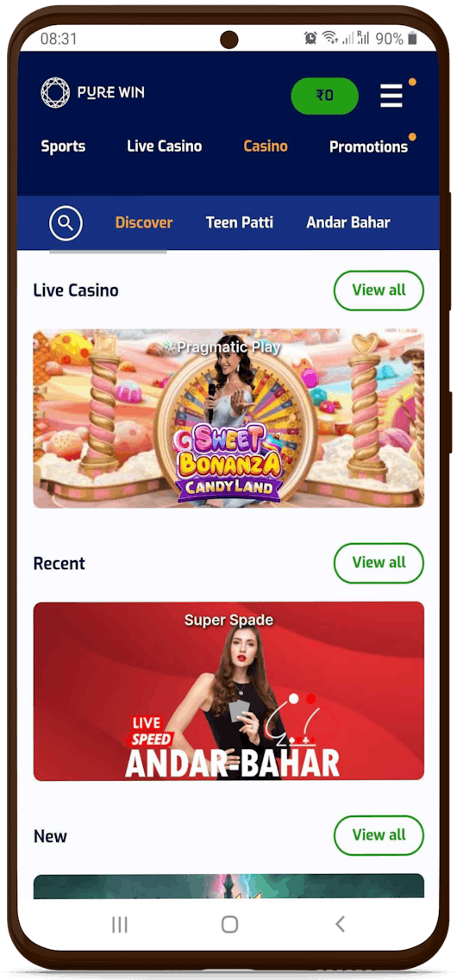457x980 pixels.
Task: Tap the Pure Win diamond logo
Action: 55,92
